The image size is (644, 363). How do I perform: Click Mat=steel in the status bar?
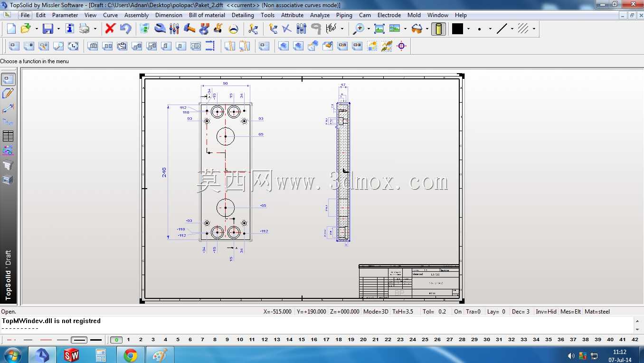(x=597, y=312)
